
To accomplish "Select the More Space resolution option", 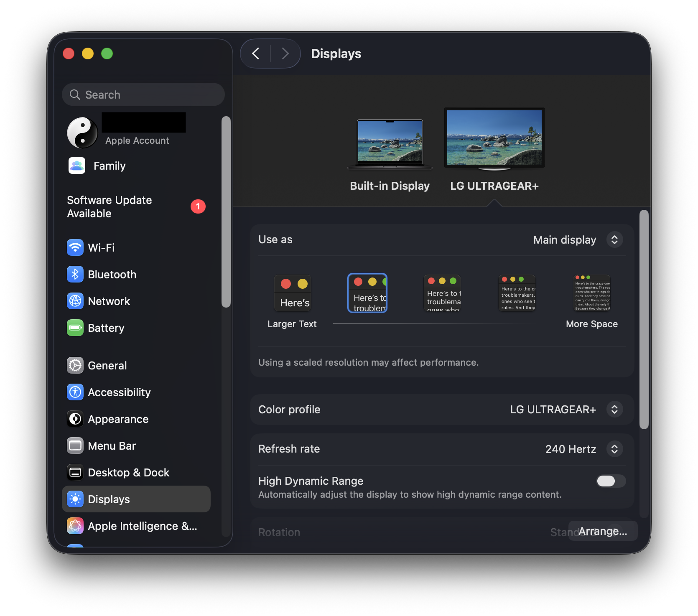I will 592,293.
